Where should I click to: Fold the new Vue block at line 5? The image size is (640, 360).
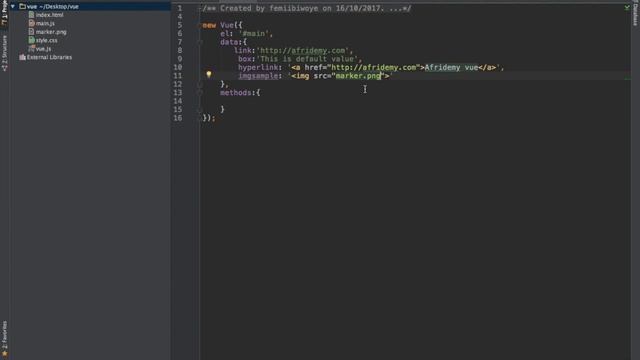click(200, 25)
